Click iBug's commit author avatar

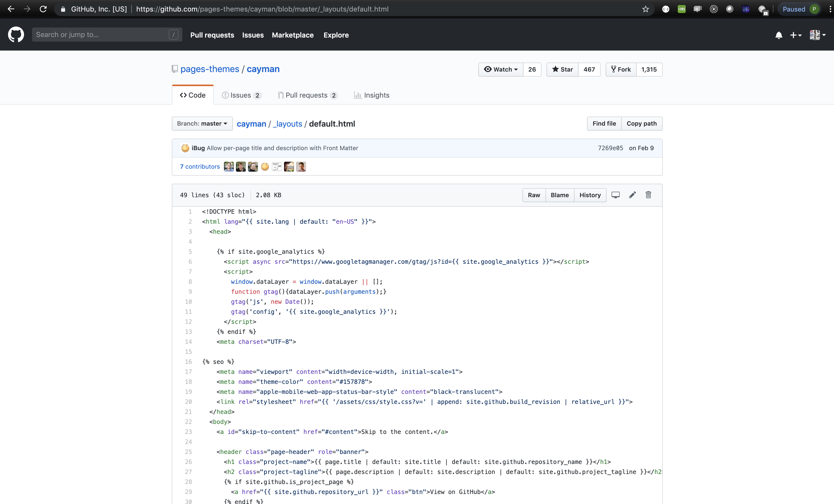185,148
